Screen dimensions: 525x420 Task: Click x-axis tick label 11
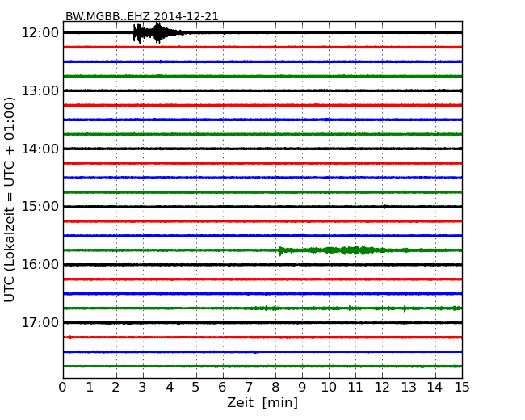tap(355, 388)
